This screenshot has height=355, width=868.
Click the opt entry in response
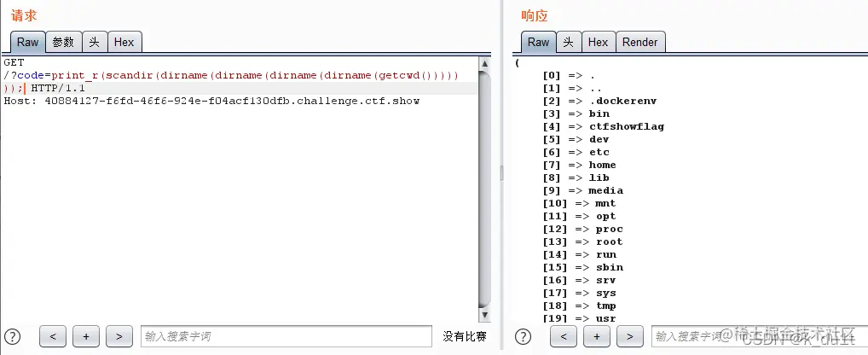606,216
